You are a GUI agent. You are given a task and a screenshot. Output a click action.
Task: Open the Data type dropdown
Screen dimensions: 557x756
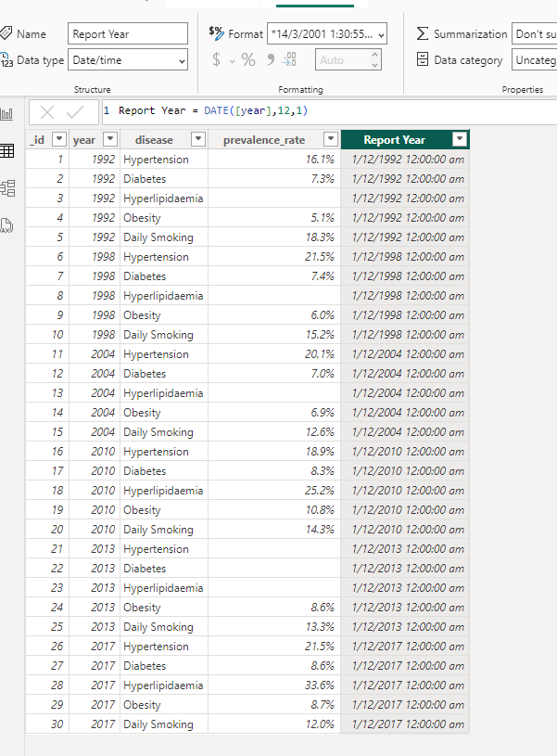[x=128, y=60]
